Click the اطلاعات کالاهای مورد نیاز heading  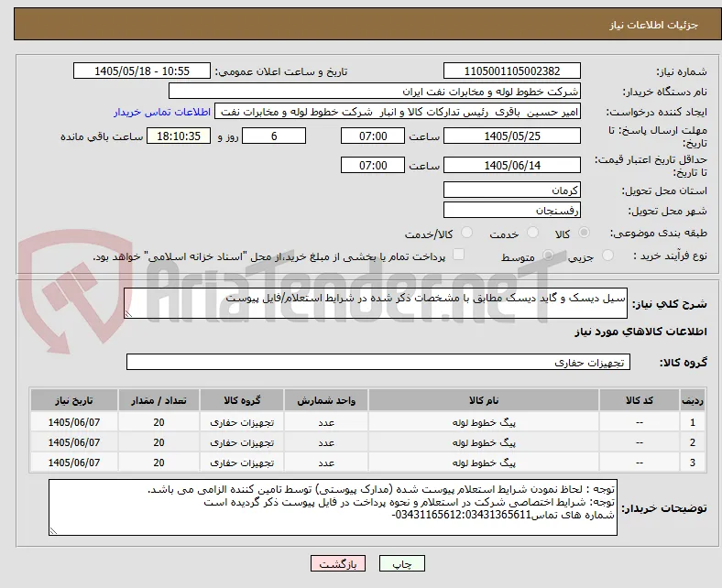tap(640, 332)
